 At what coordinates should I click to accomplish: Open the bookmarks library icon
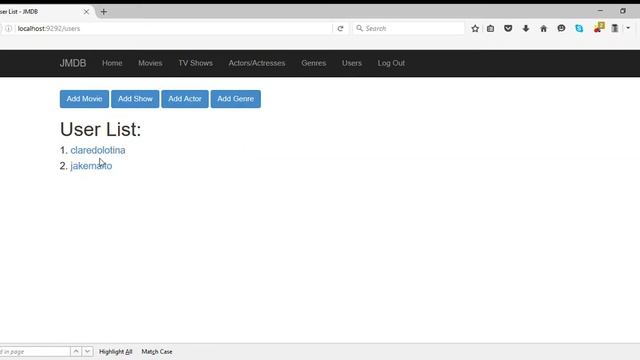pyautogui.click(x=490, y=29)
